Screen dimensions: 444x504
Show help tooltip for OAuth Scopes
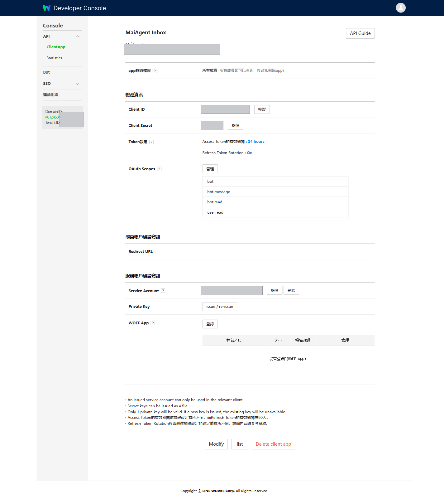click(159, 169)
